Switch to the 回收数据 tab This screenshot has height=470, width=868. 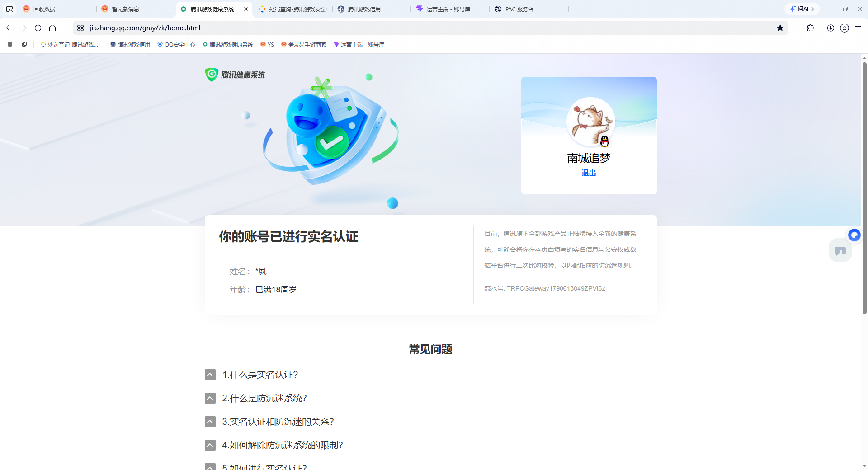[57, 9]
